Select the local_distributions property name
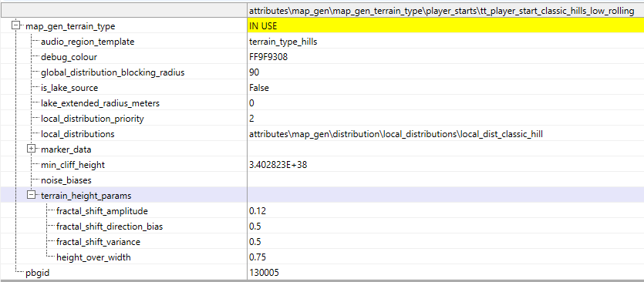This screenshot has width=644, height=282. [x=78, y=134]
